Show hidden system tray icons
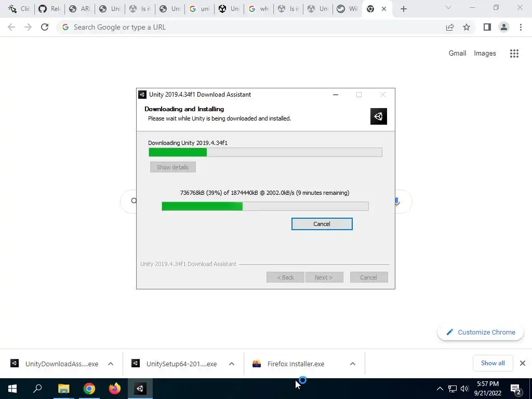 440,389
